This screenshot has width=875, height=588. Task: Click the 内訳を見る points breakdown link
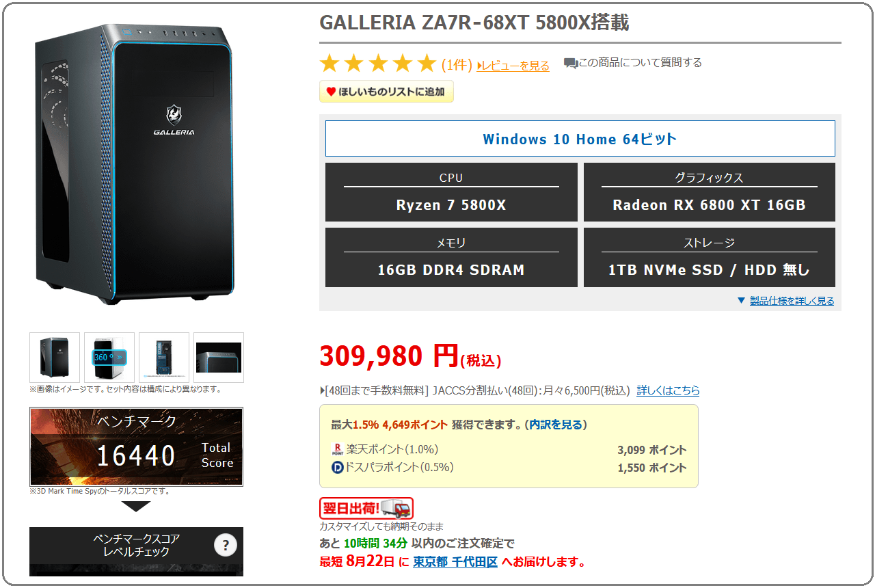click(555, 425)
